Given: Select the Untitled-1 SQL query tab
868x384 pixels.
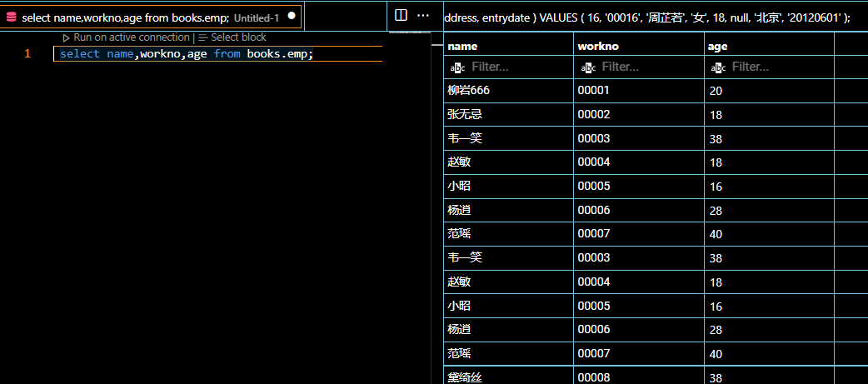Looking at the screenshot, I should (151, 17).
